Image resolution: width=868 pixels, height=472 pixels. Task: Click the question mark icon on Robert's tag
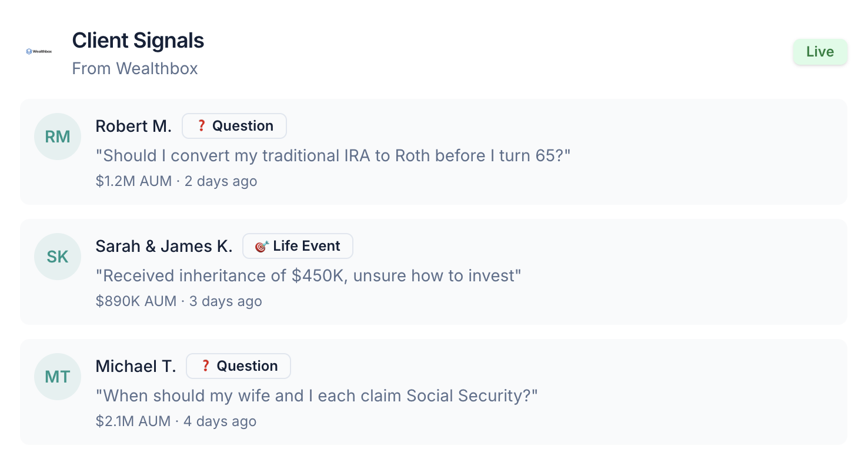pos(202,125)
